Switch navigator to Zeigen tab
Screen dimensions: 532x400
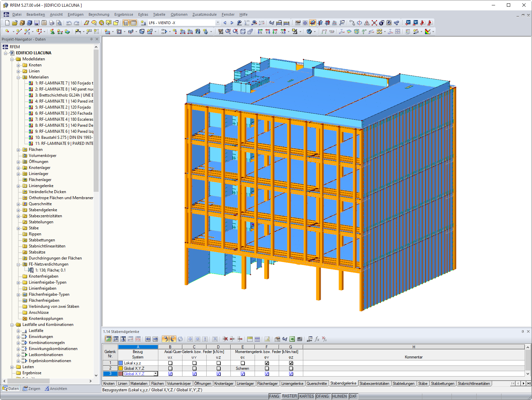click(31, 389)
